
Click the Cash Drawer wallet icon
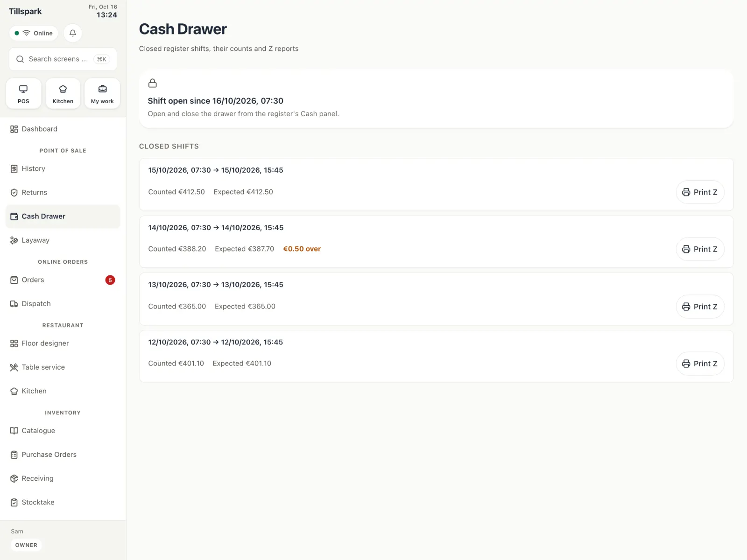click(x=14, y=217)
